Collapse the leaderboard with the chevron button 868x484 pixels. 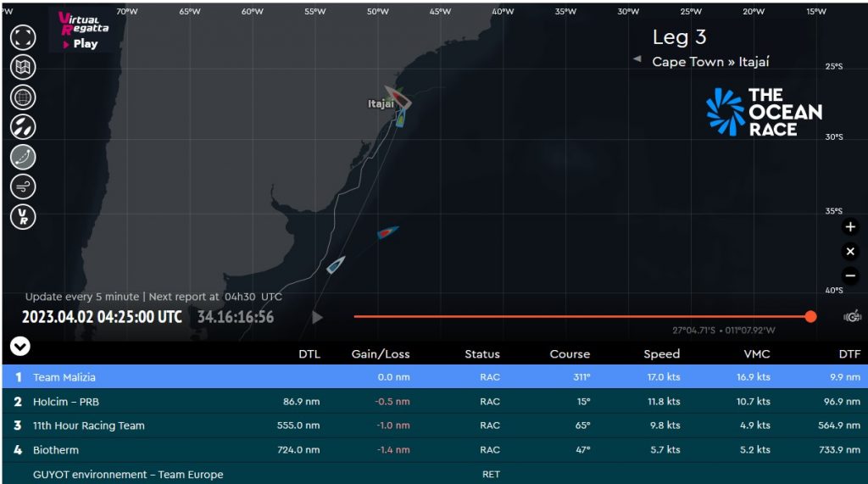pos(19,346)
